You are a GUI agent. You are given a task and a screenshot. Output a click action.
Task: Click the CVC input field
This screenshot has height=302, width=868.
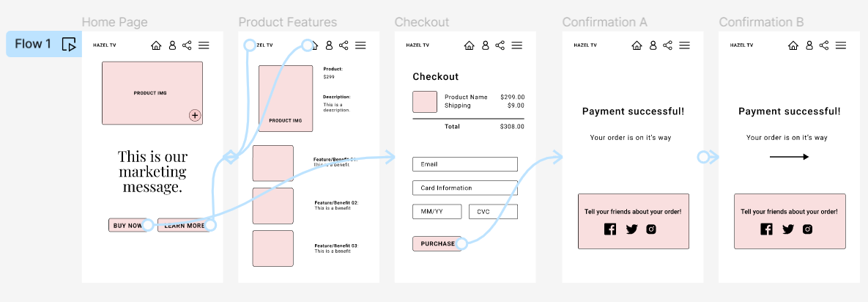493,212
